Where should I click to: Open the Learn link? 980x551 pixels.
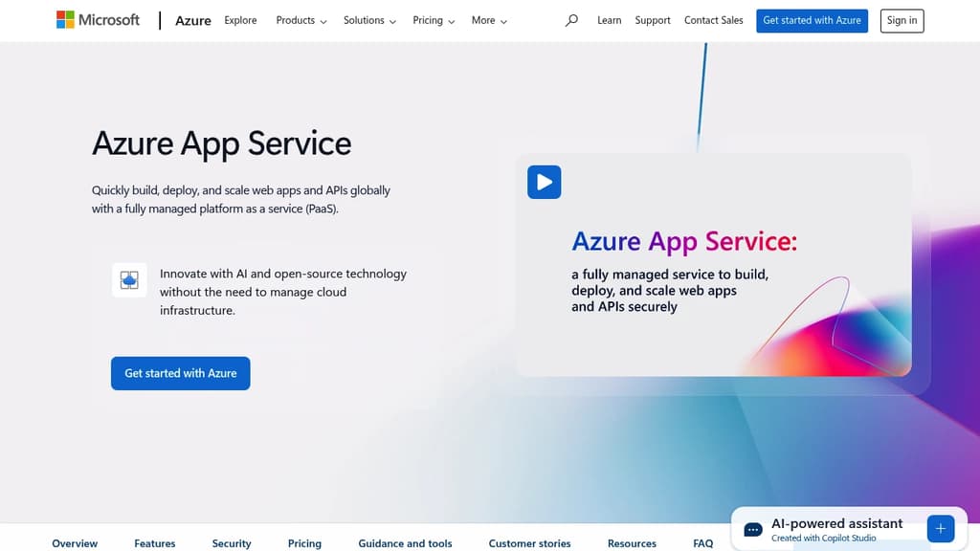coord(610,21)
